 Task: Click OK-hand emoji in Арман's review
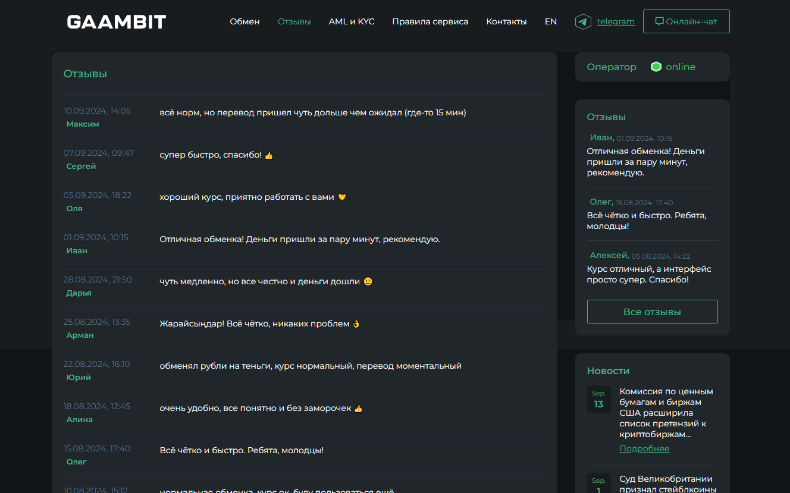356,324
